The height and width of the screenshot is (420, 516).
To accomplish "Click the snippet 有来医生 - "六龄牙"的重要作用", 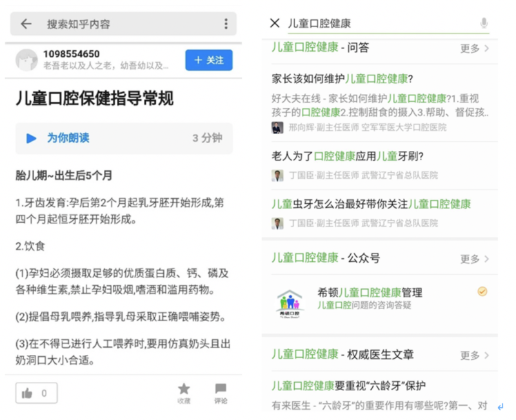I will [379, 406].
